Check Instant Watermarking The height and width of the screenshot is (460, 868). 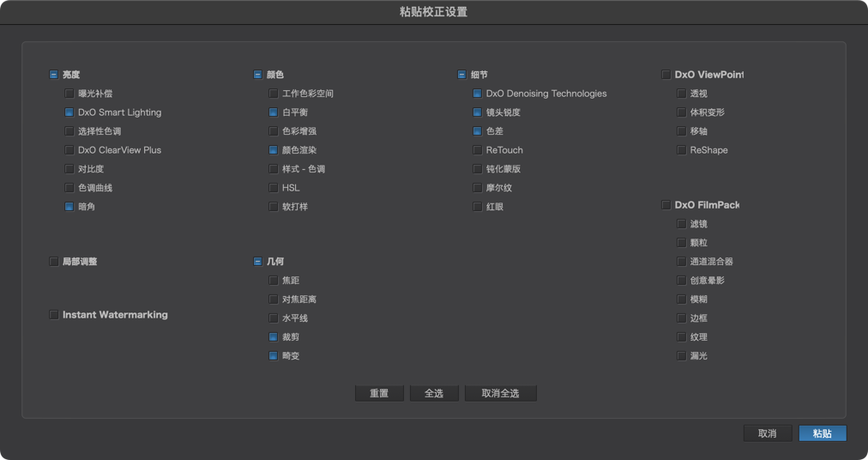pos(54,315)
